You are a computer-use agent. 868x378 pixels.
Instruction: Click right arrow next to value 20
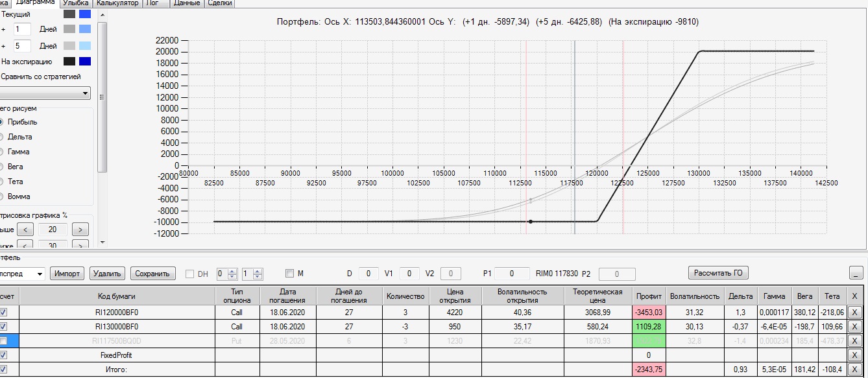click(80, 229)
